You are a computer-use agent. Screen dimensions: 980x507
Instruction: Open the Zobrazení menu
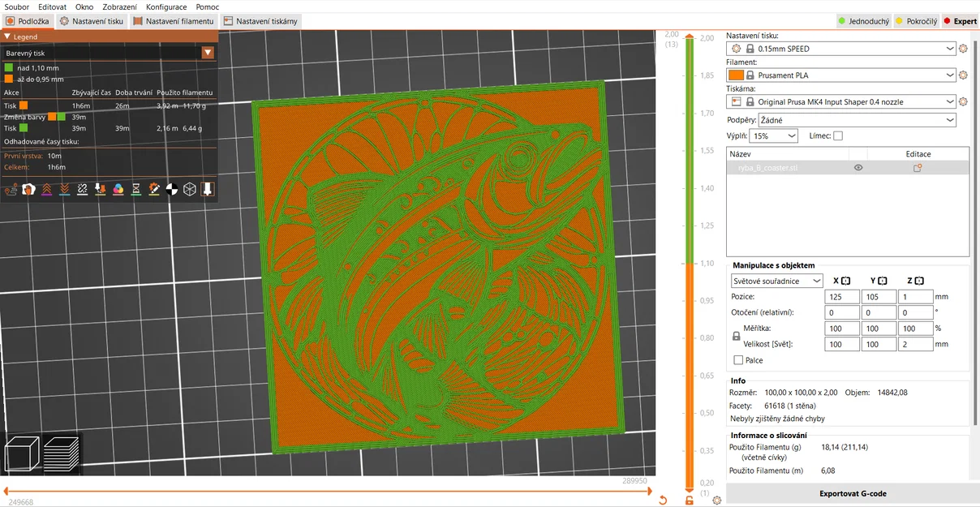(x=119, y=6)
